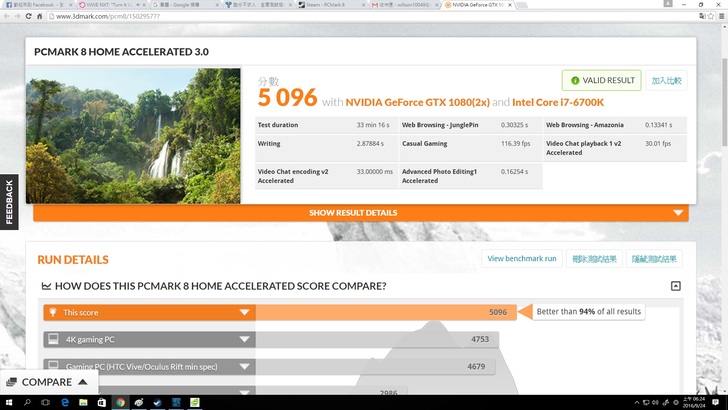Screen dimensions: 728x410
Task: Open a new tab
Action: [x=522, y=5]
